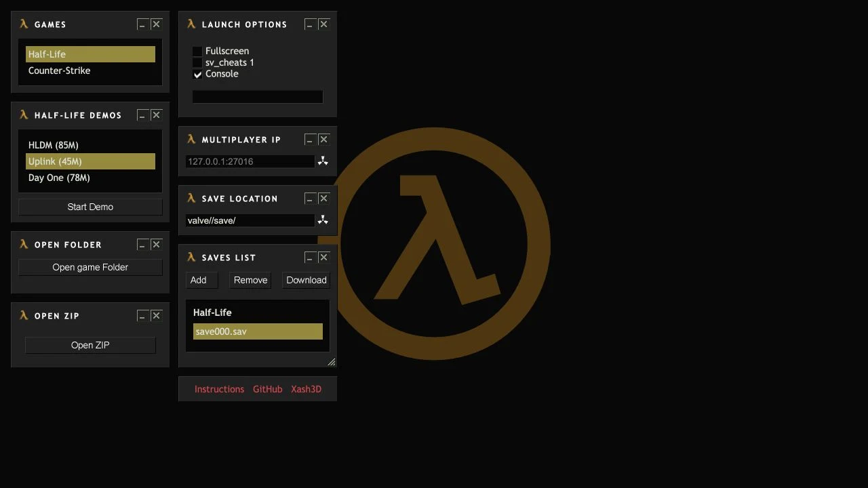Image resolution: width=868 pixels, height=488 pixels.
Task: Open the Xash3D link
Action: coord(307,389)
